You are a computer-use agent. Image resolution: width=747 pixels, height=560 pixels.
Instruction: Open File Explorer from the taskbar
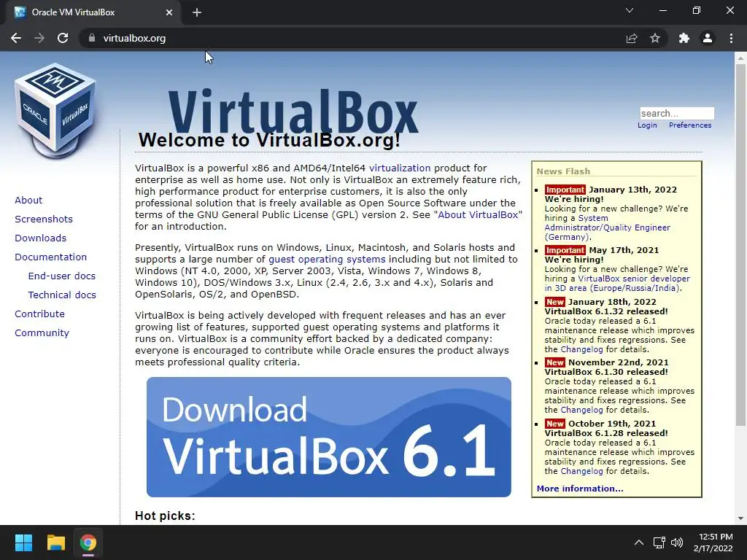click(55, 542)
